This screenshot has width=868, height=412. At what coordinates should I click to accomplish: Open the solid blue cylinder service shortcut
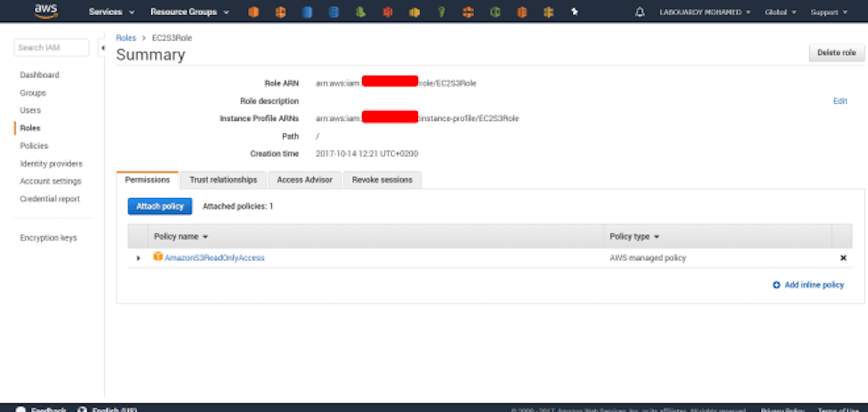coord(307,12)
